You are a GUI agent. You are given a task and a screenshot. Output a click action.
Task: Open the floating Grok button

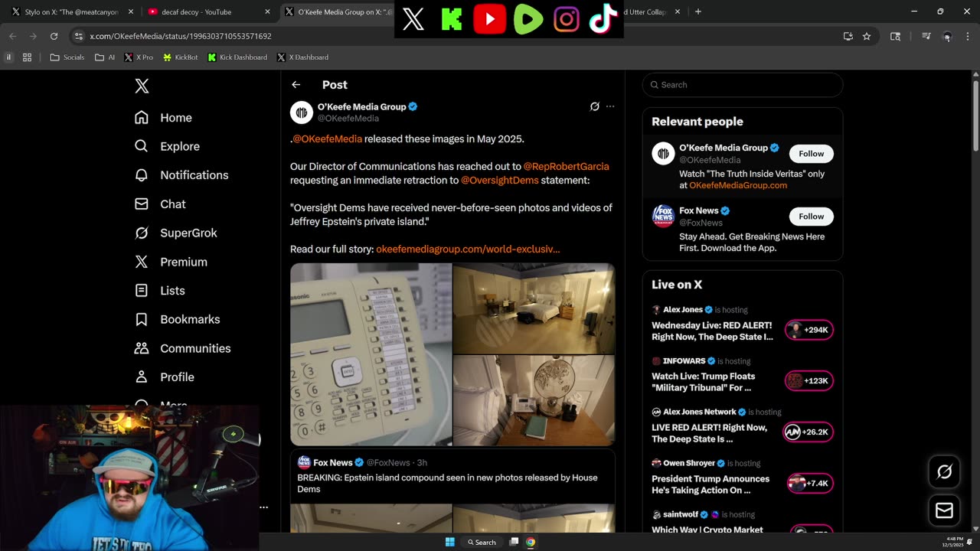click(944, 472)
